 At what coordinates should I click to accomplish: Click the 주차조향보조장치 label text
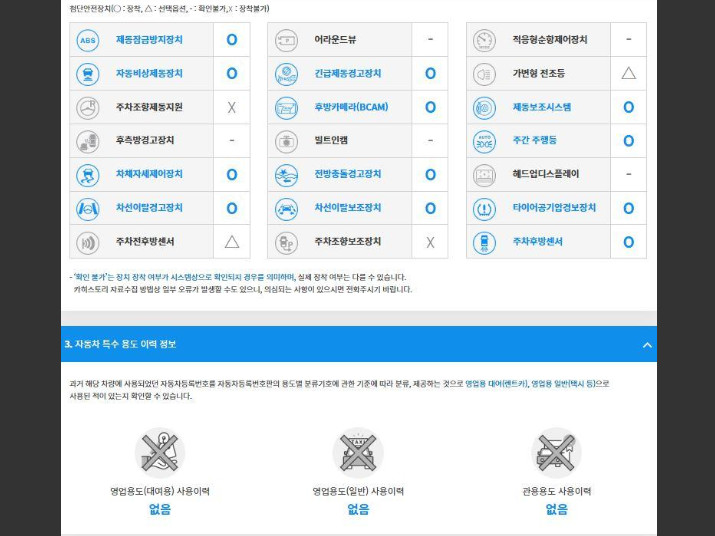[x=347, y=241]
